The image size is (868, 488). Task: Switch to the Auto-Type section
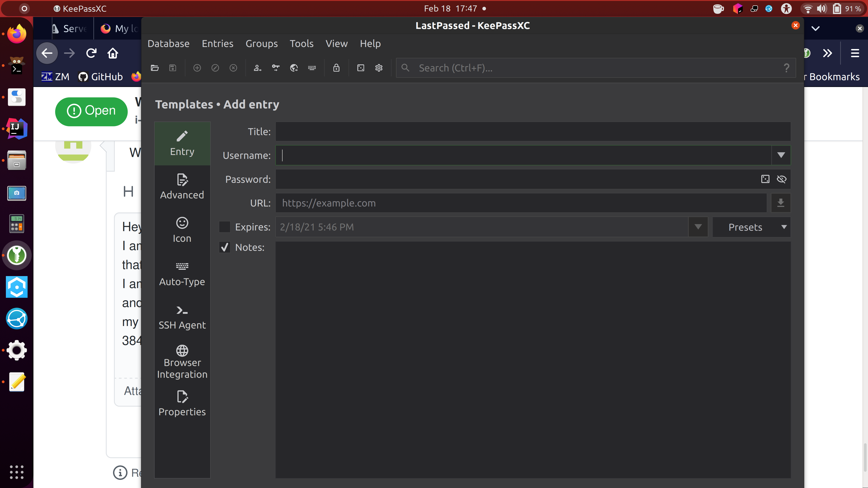click(182, 273)
